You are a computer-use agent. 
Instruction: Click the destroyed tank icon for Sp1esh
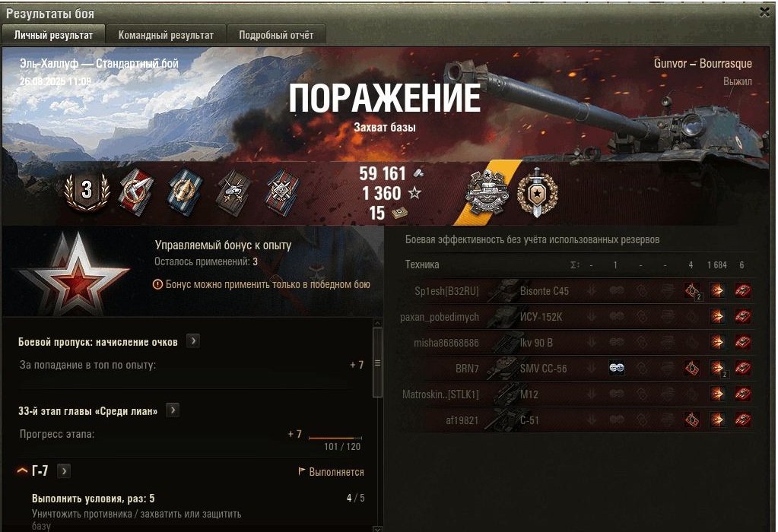click(742, 290)
